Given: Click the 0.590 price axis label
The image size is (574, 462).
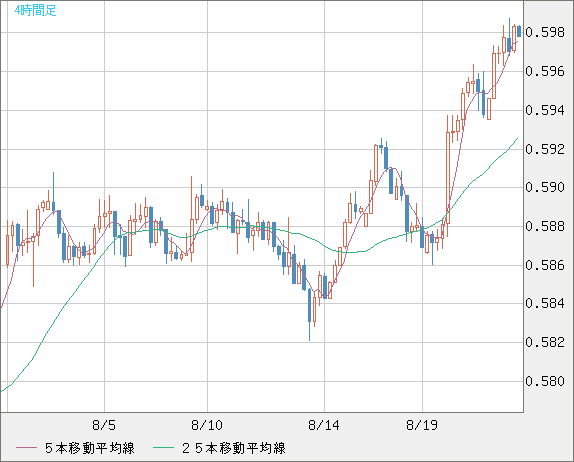Looking at the screenshot, I should point(545,187).
